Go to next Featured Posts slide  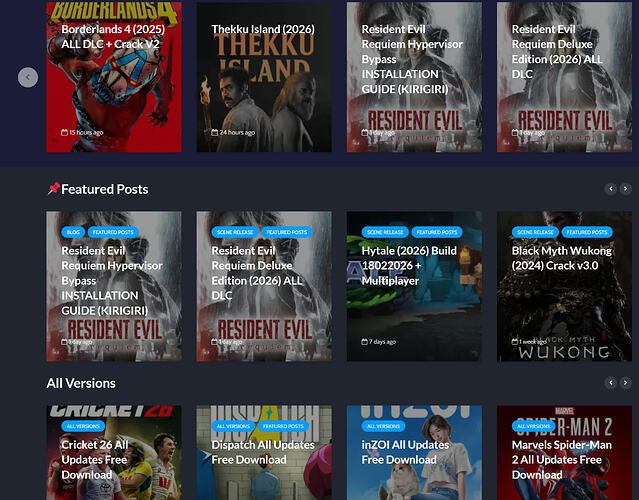click(x=625, y=189)
